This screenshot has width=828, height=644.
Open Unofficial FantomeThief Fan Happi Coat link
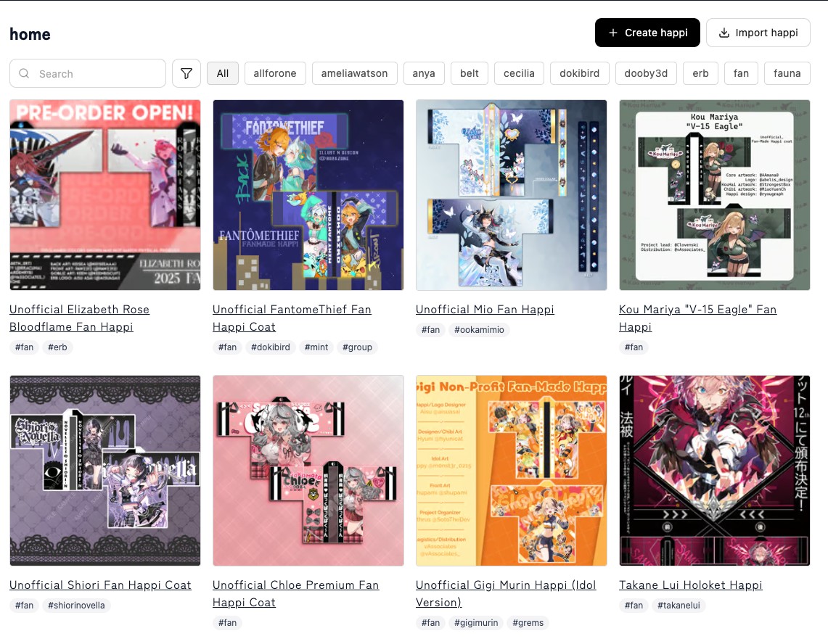coord(292,318)
